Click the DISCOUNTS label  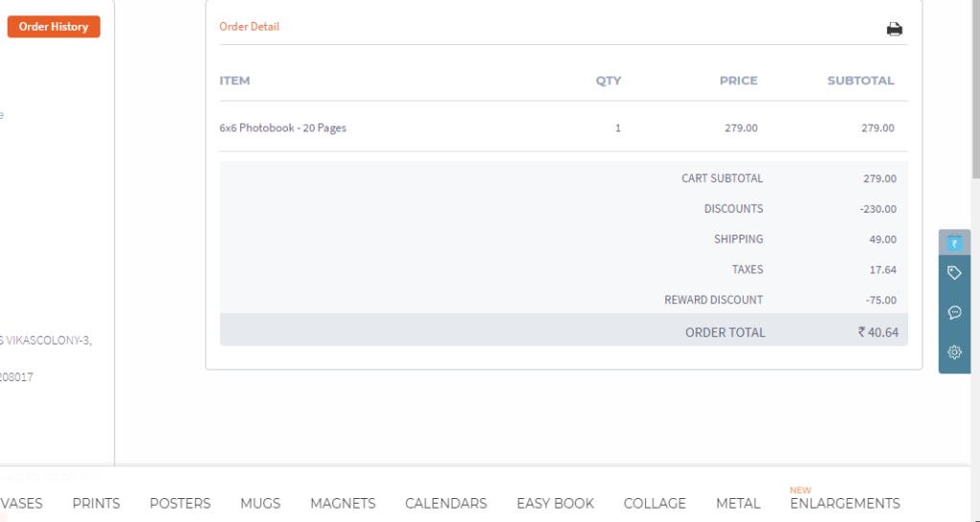734,209
